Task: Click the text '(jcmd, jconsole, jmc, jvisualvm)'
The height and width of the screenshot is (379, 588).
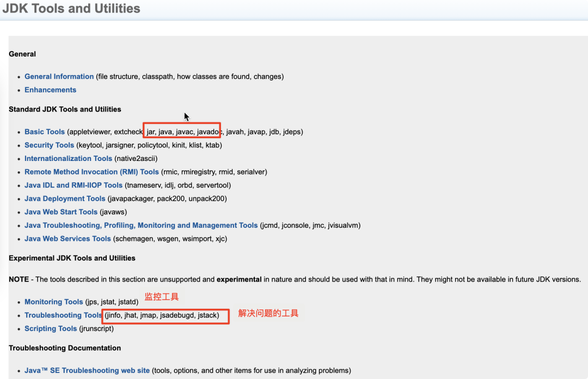Action: [x=310, y=225]
